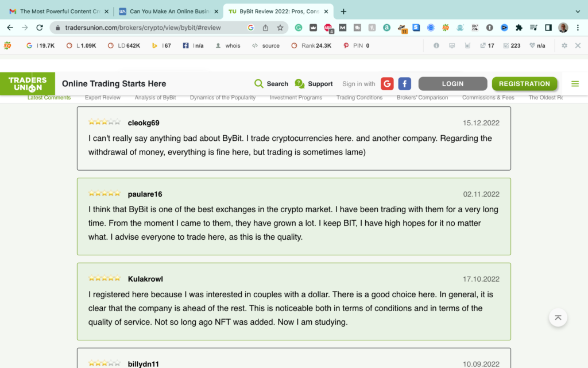Close the ByBit Review browser tab
This screenshot has height=368, width=588.
click(x=326, y=11)
